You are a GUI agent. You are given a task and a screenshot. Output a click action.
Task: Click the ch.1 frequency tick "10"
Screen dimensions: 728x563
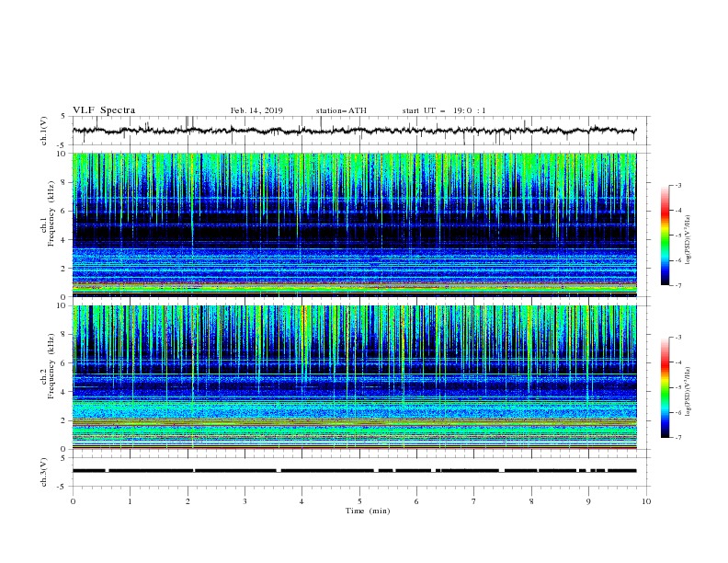63,154
